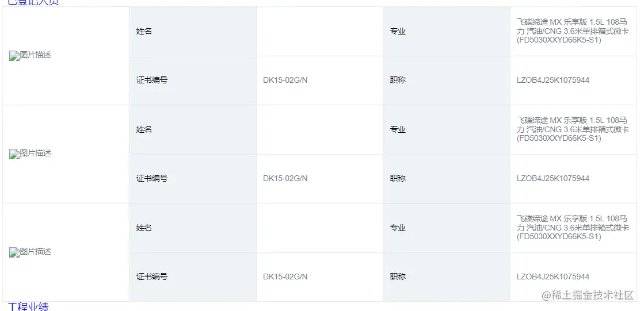Select the first record's LZOB4J25K1075944 value
The width and height of the screenshot is (644, 311).
pyautogui.click(x=552, y=80)
